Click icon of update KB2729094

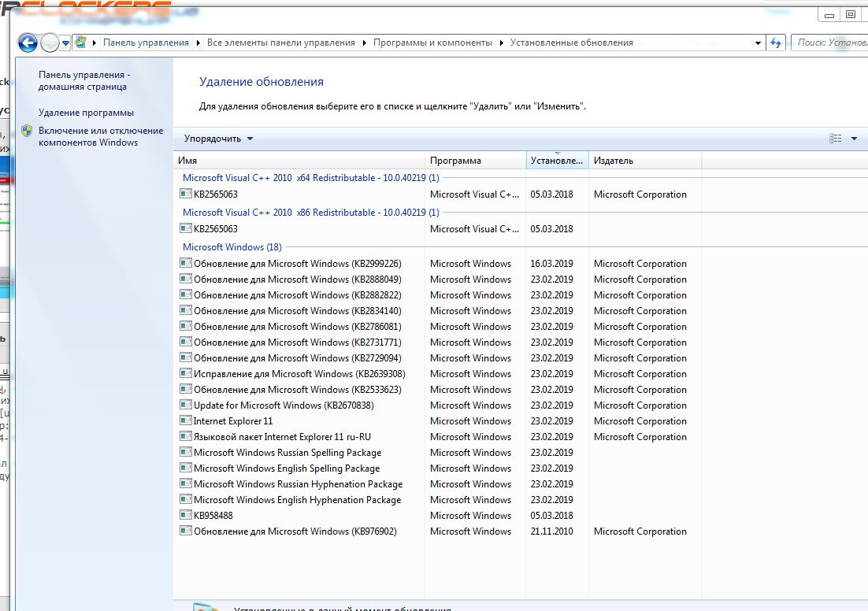185,357
